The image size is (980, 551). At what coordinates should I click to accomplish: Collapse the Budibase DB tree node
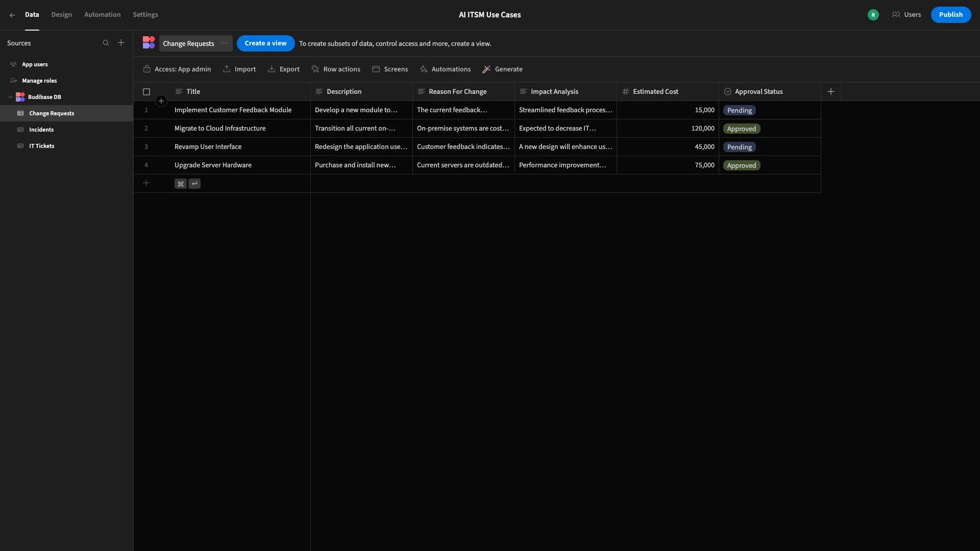tap(10, 97)
